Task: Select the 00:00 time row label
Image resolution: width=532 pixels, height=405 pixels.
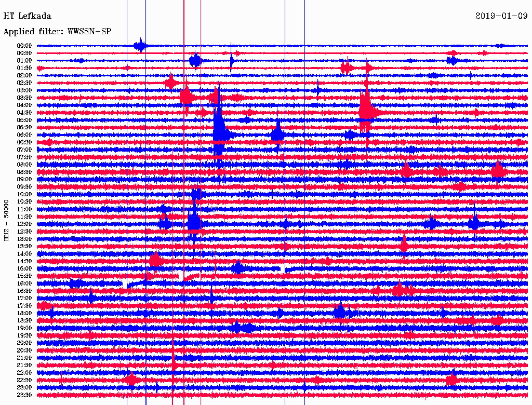Action: pyautogui.click(x=24, y=46)
